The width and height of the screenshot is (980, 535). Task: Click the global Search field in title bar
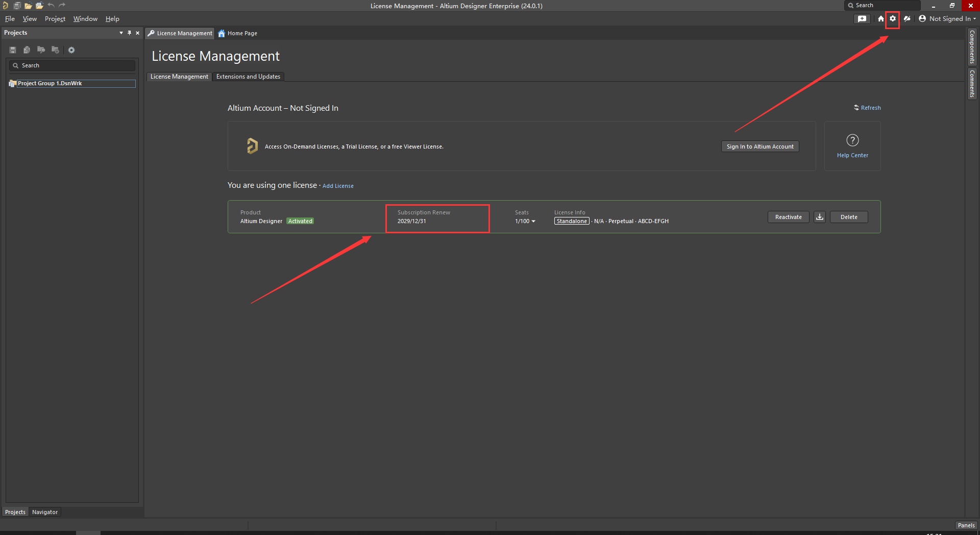point(883,5)
